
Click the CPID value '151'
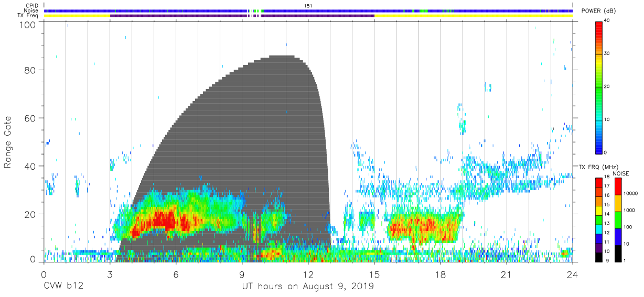tap(308, 5)
